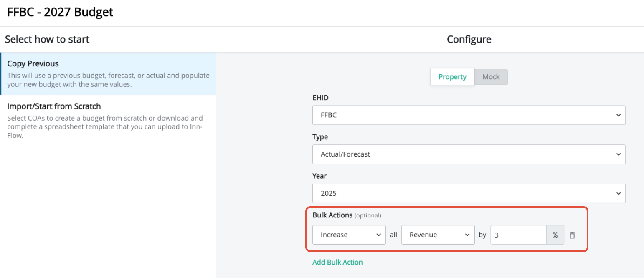Open the Year dropdown showing 2025
The height and width of the screenshot is (278, 644).
point(469,193)
